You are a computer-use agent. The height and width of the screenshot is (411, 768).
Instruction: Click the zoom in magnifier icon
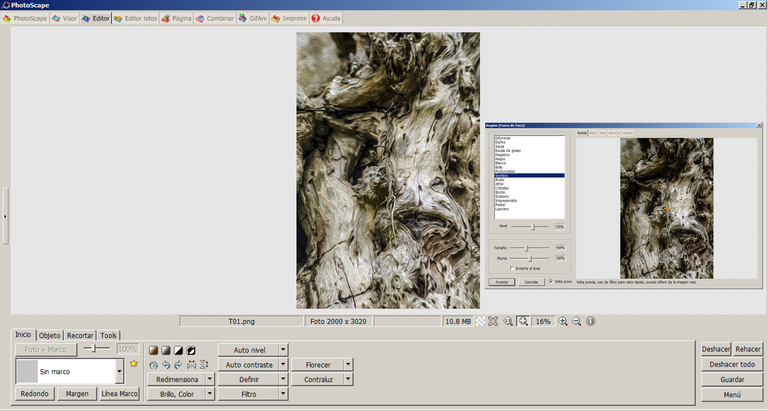563,321
